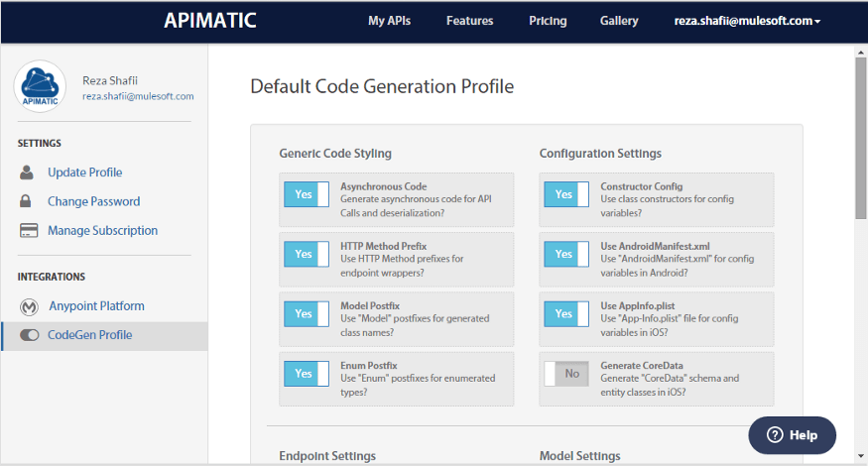Toggle the Model Postfix switch
The height and width of the screenshot is (466, 868).
click(307, 313)
